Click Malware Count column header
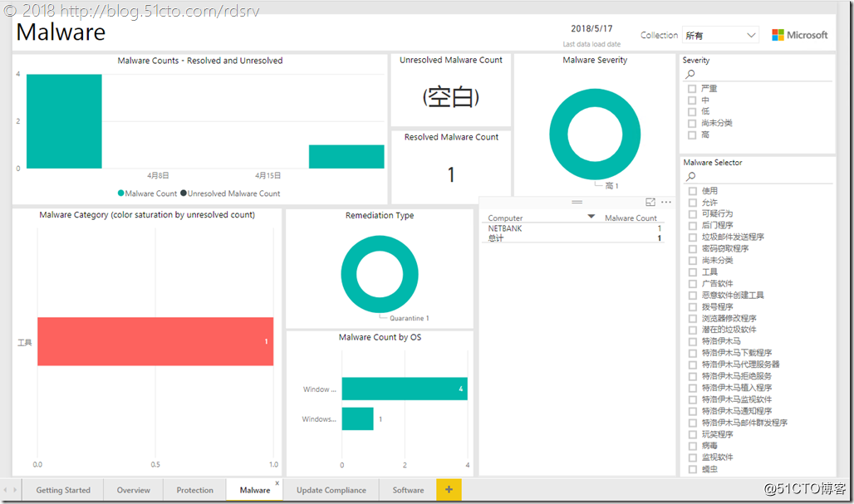Screen dimensions: 854x504 [631, 218]
